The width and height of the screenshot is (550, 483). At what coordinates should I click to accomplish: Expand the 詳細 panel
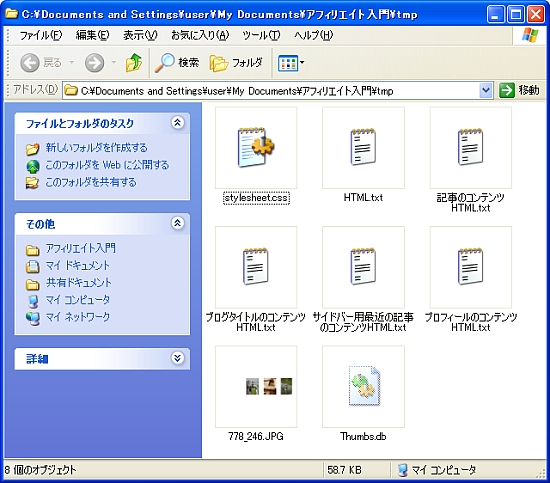tap(177, 358)
